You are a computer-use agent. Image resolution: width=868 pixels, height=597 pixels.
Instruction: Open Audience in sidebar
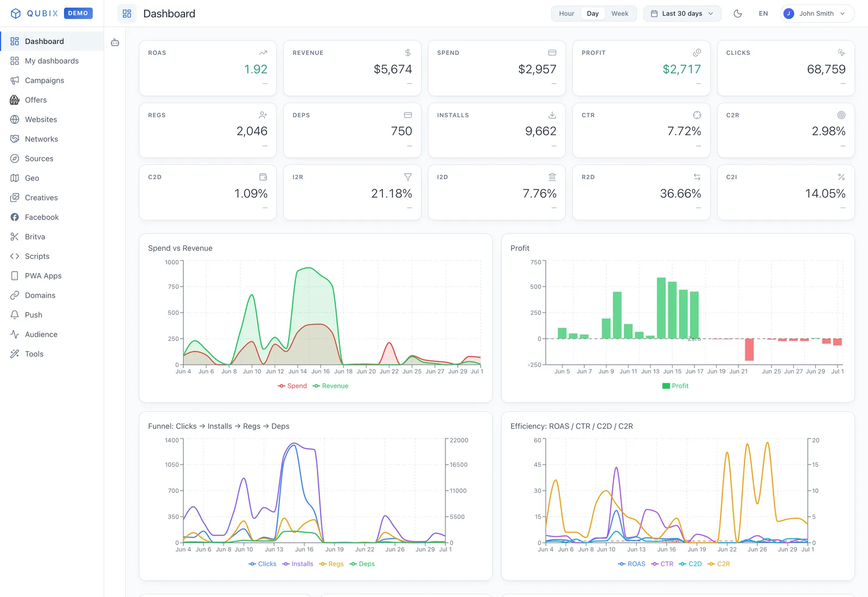(52, 334)
